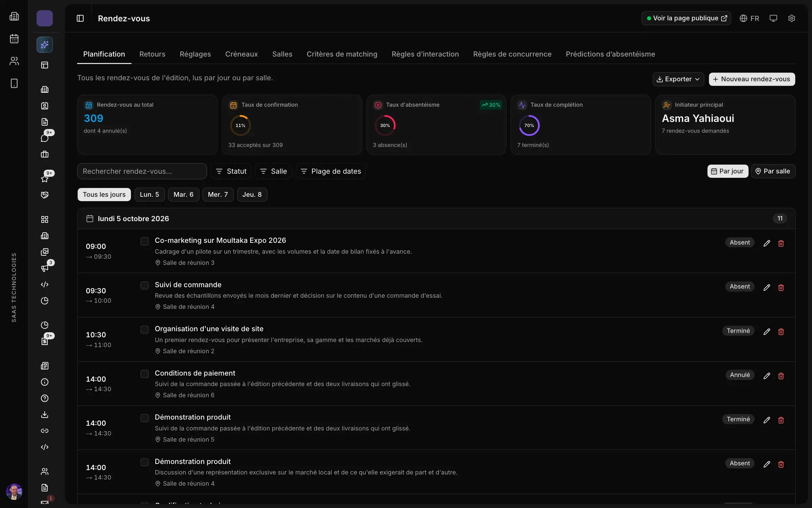Viewport: 812px width, 508px height.
Task: Delete the Organisation d'une visite de site appointment
Action: (781, 332)
